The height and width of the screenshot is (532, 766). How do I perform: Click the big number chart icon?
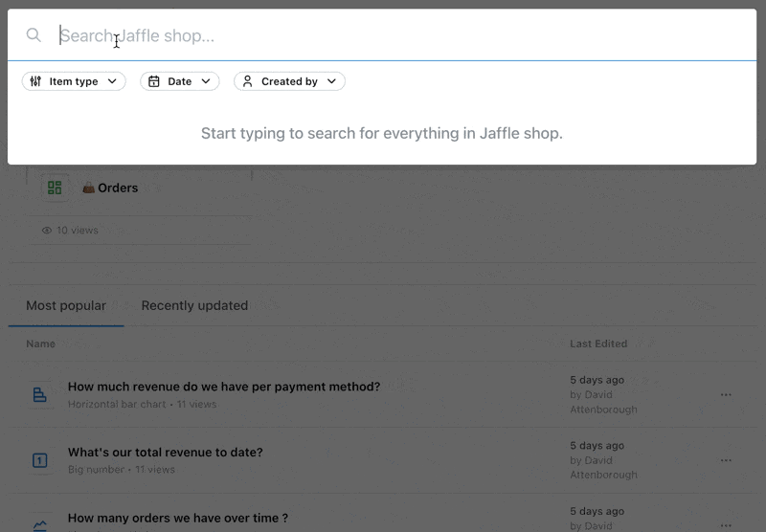pyautogui.click(x=39, y=460)
